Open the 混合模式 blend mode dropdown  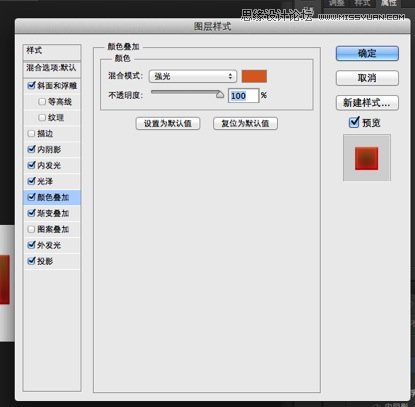click(193, 76)
